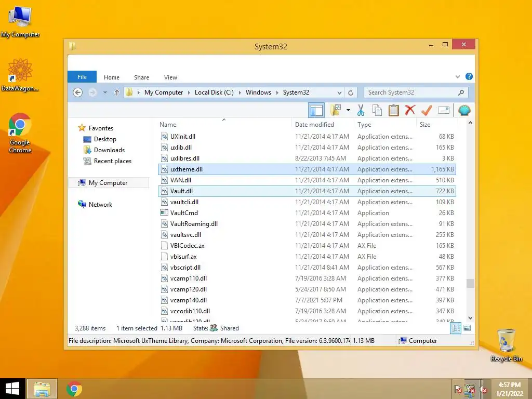This screenshot has width=532, height=399.
Task: Sort by the Type column header
Action: click(385, 125)
